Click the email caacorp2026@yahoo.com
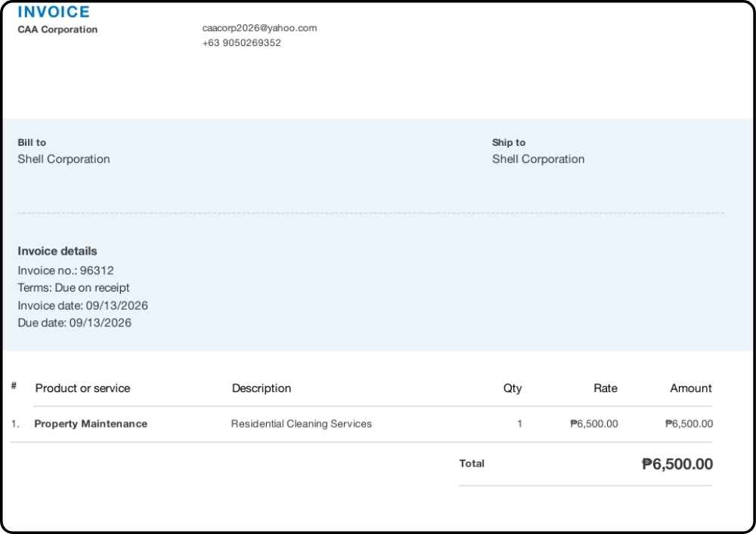The height and width of the screenshot is (534, 756). pos(259,28)
